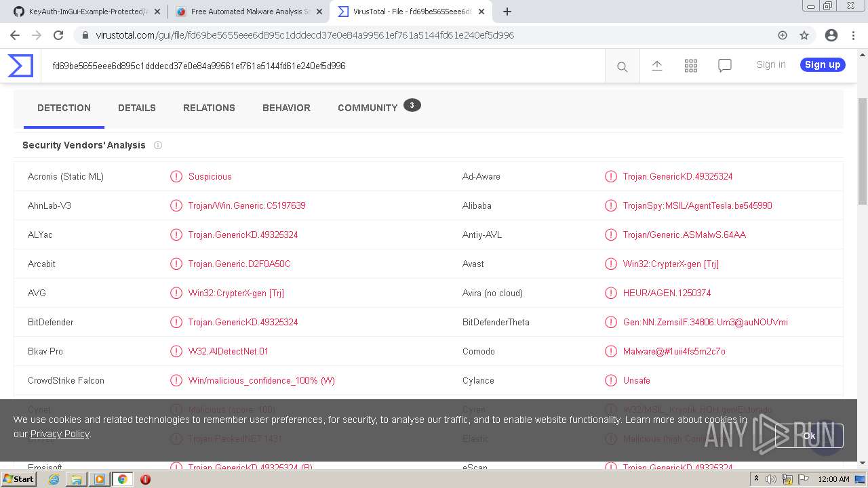The width and height of the screenshot is (868, 488).
Task: Show hidden system tray icons arrow
Action: (x=756, y=479)
